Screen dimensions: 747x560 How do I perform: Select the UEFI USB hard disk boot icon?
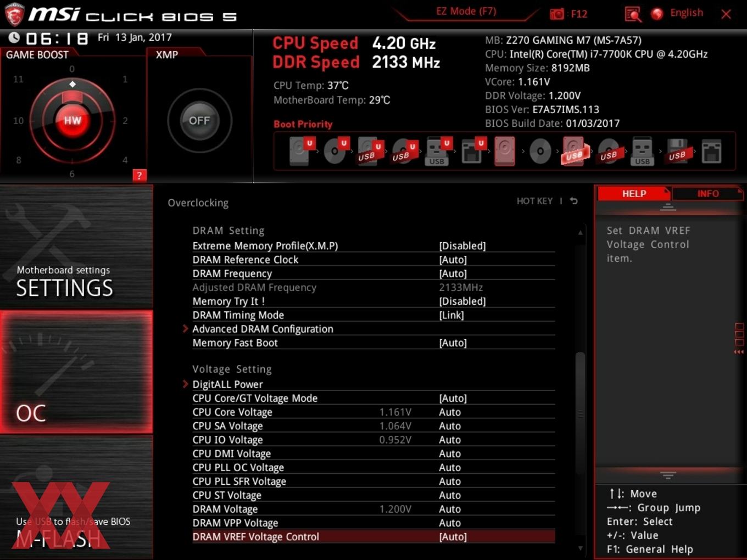click(370, 151)
